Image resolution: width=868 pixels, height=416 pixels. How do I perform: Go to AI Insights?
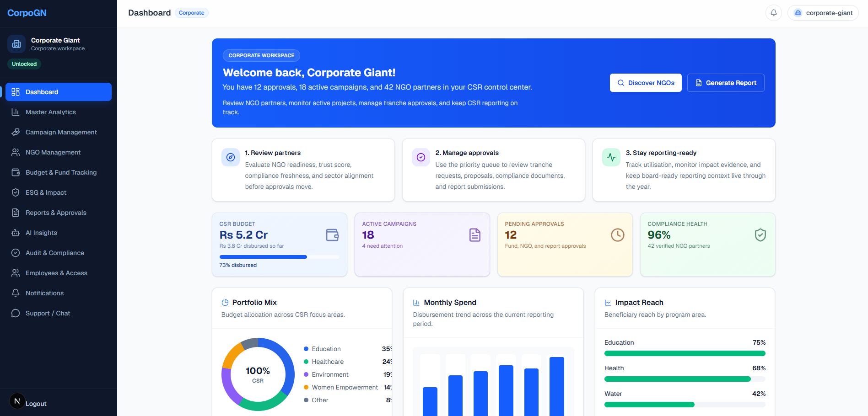pyautogui.click(x=59, y=233)
